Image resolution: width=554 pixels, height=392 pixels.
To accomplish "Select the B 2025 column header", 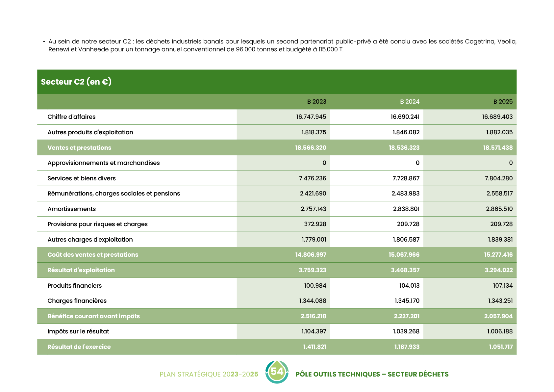I will 503,102.
